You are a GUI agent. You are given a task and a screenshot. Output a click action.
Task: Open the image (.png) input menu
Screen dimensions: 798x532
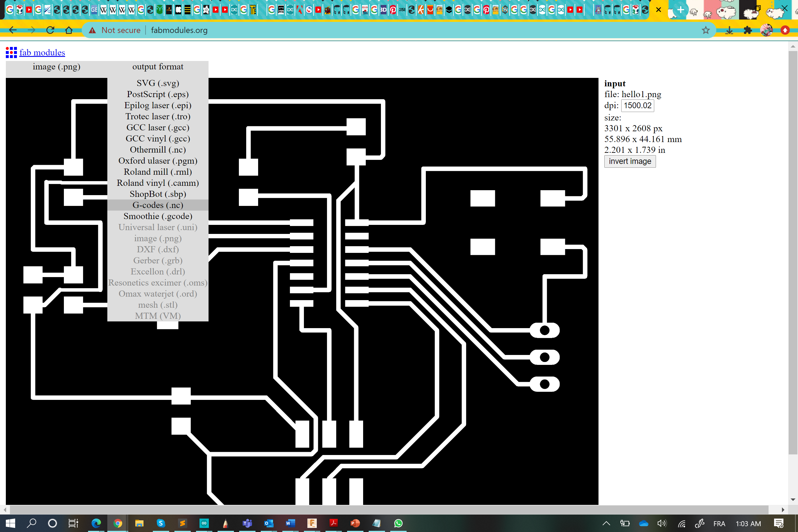[56, 66]
